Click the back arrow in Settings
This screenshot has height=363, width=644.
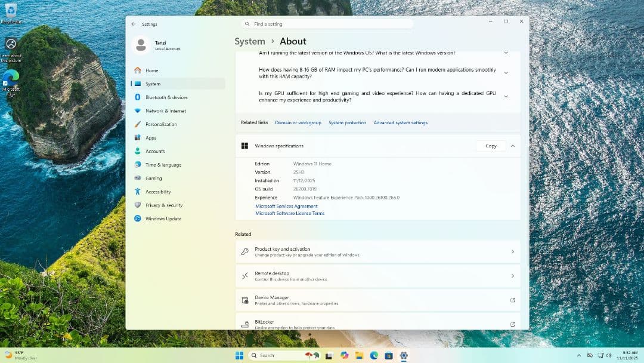(x=134, y=24)
